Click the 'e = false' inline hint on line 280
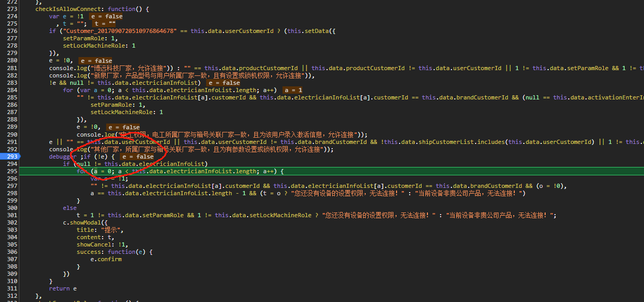 [96, 61]
